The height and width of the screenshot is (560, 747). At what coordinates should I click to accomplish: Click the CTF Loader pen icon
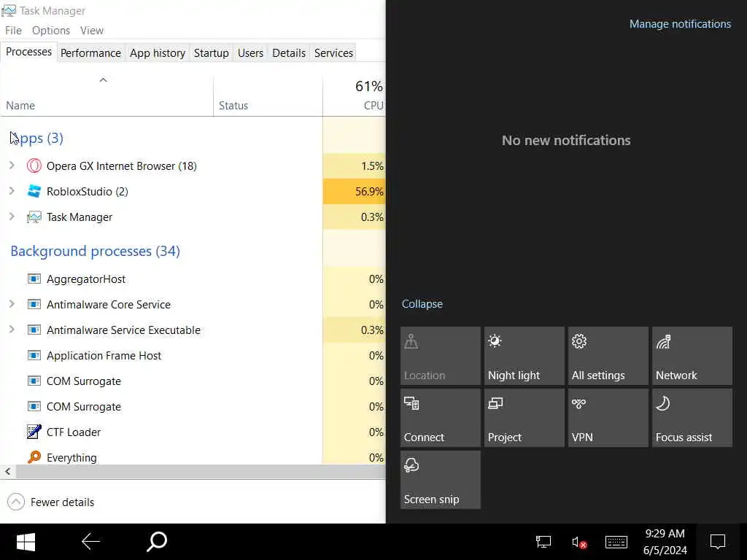point(34,432)
